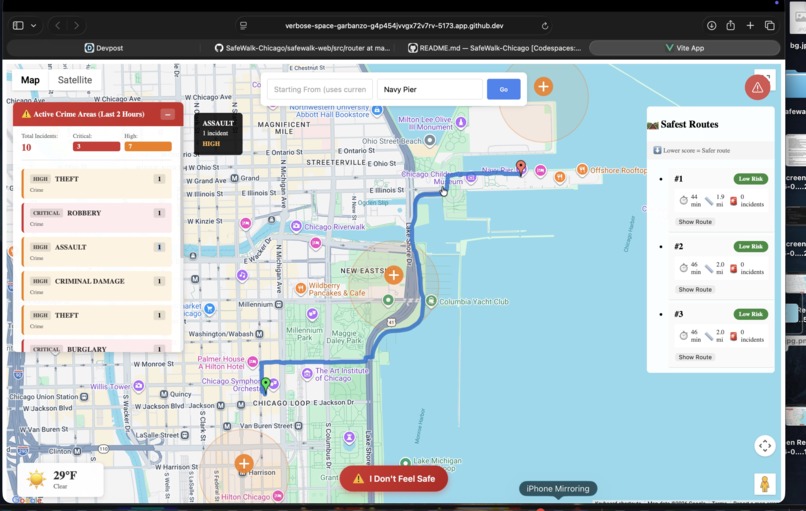Click the orange High count bar
Screen dimensions: 806x511
coord(148,147)
